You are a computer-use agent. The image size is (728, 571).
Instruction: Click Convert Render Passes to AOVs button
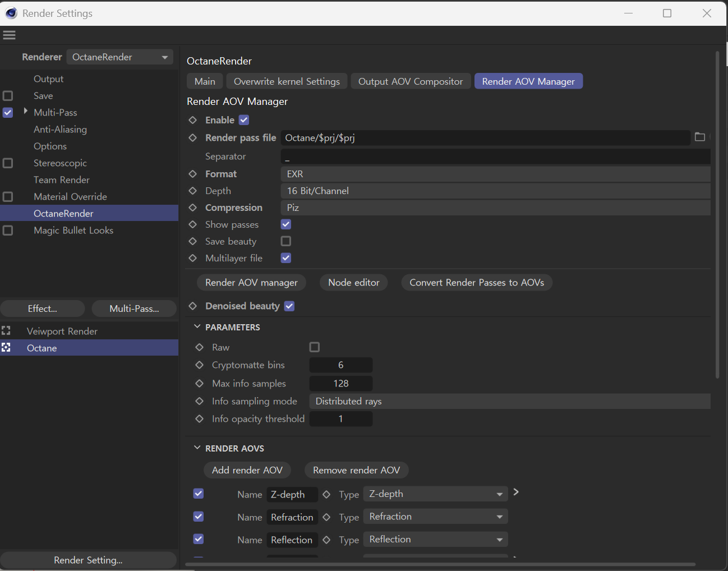[x=477, y=283]
